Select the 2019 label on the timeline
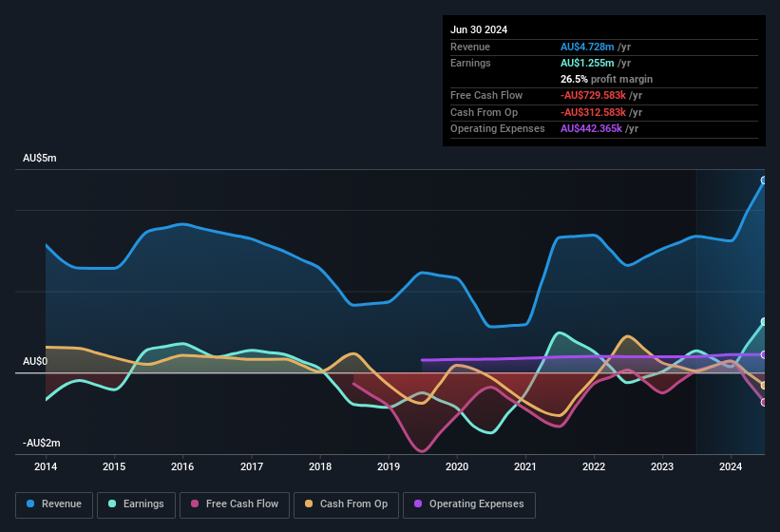This screenshot has width=780, height=532. click(x=388, y=466)
